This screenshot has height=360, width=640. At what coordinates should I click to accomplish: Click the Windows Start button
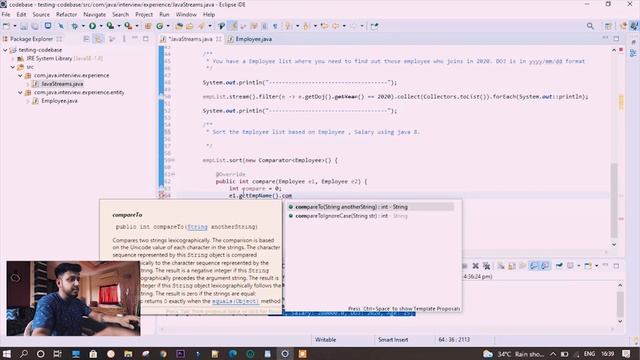[x=7, y=354]
